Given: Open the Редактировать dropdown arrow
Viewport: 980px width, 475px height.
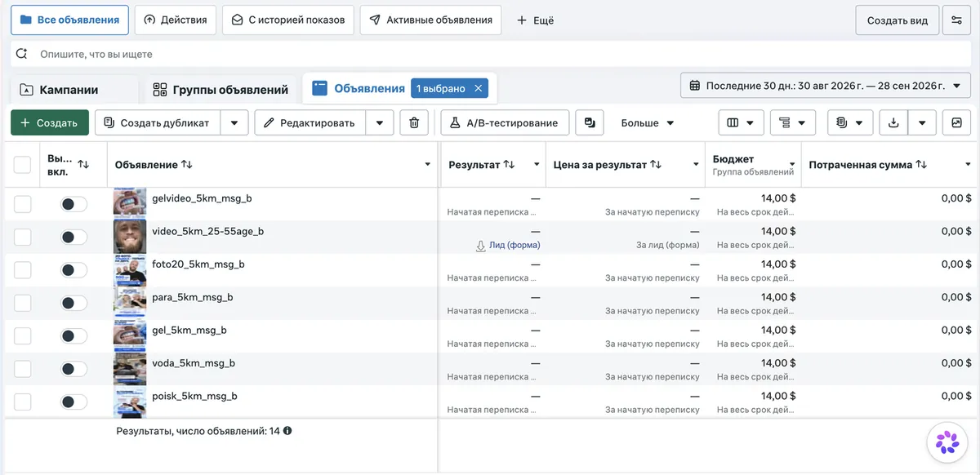Looking at the screenshot, I should (x=380, y=122).
